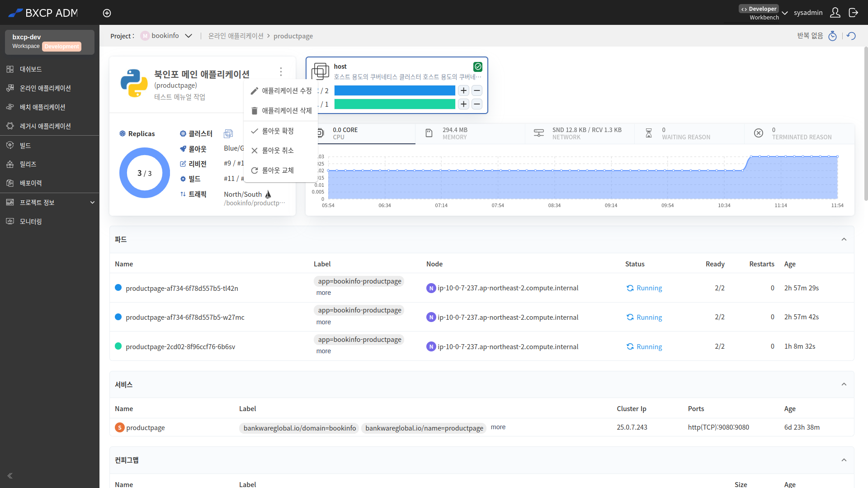Open the bookinfo project dropdown
Screen dimensions: 868x488
tap(166, 36)
